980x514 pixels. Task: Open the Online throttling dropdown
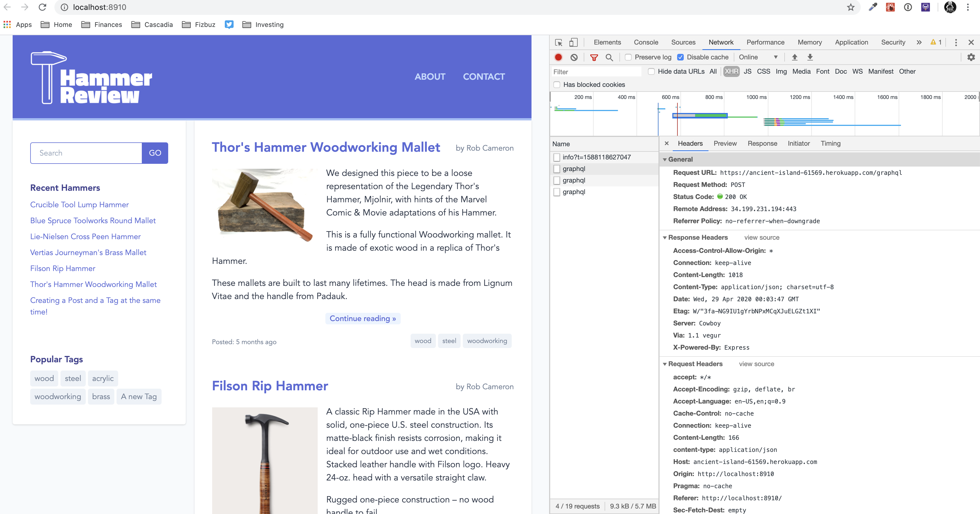pyautogui.click(x=758, y=57)
